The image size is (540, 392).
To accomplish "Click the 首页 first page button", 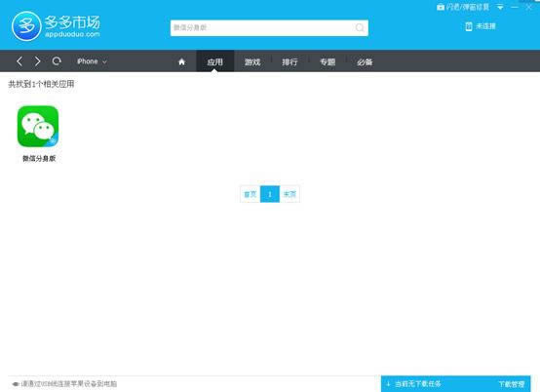I will pos(251,194).
